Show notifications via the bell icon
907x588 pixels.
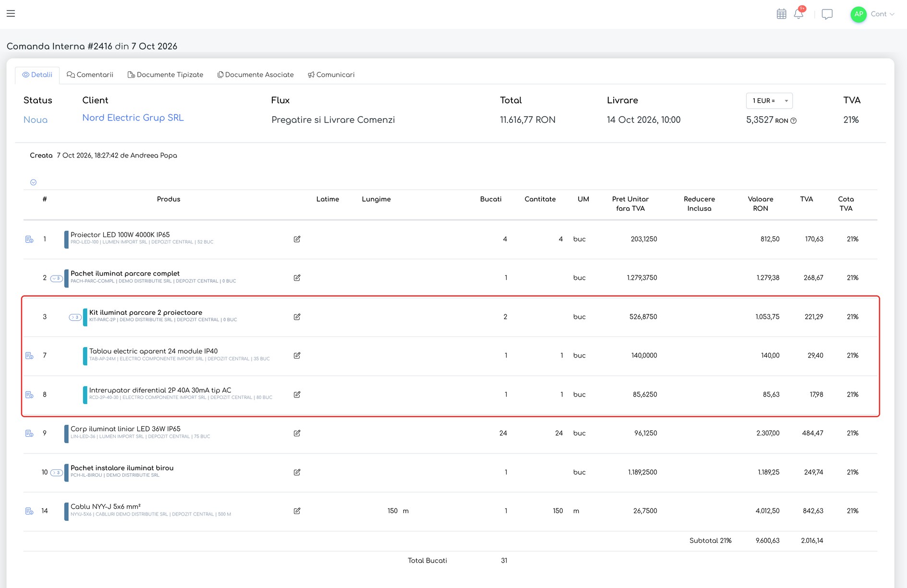click(x=798, y=13)
